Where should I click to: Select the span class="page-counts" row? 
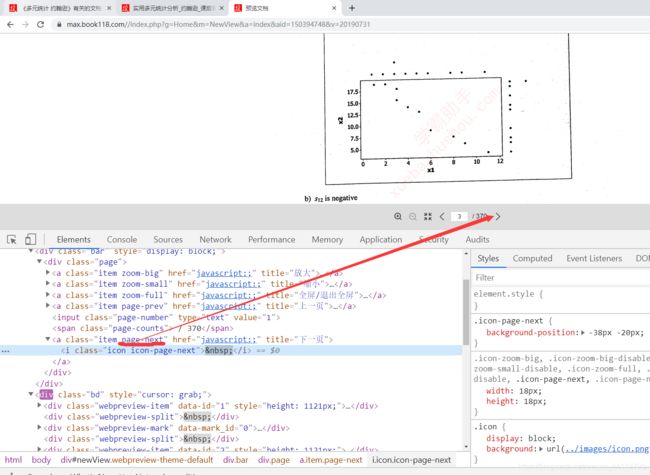coord(143,328)
